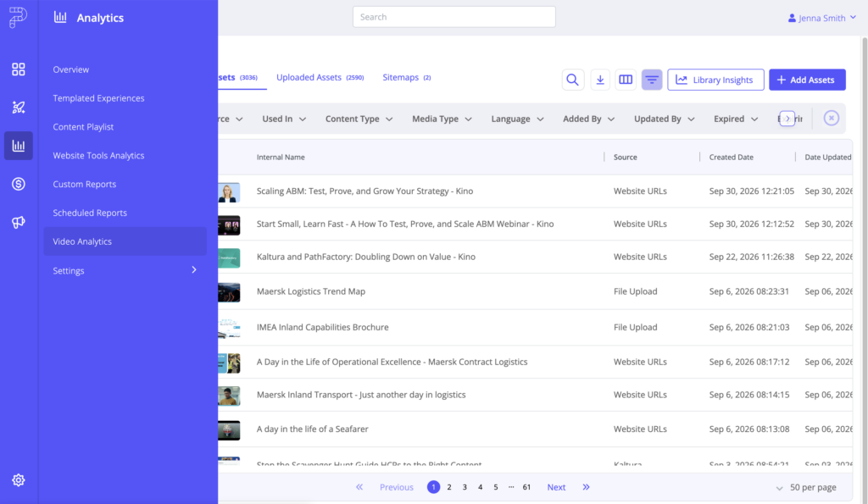The width and height of the screenshot is (868, 504).
Task: Jump to last page double arrow
Action: [x=587, y=487]
